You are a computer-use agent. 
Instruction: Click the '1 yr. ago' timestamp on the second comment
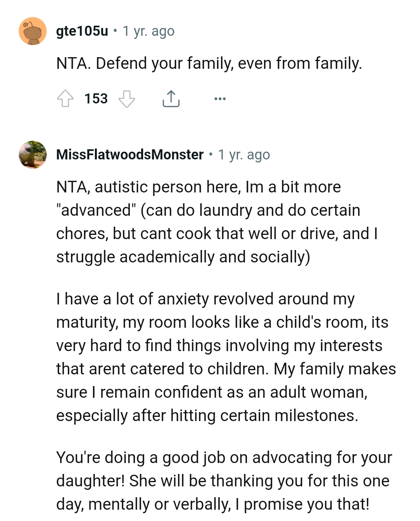243,154
